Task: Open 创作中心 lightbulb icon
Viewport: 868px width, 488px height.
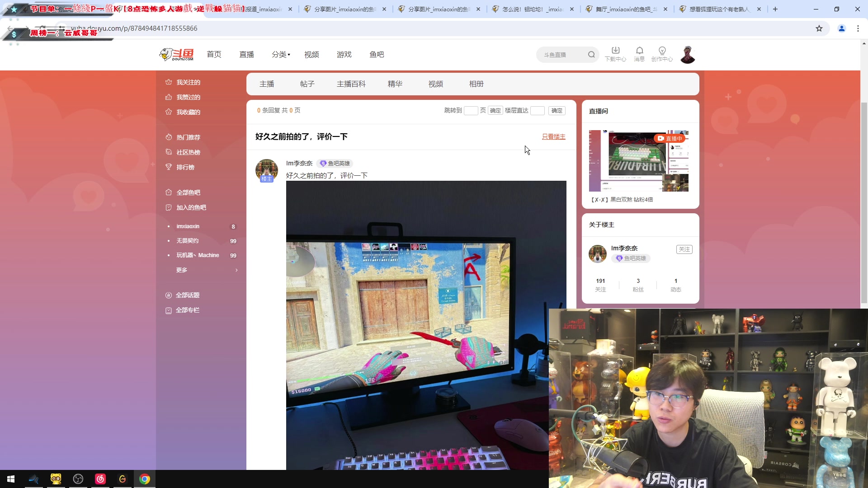Action: point(661,53)
